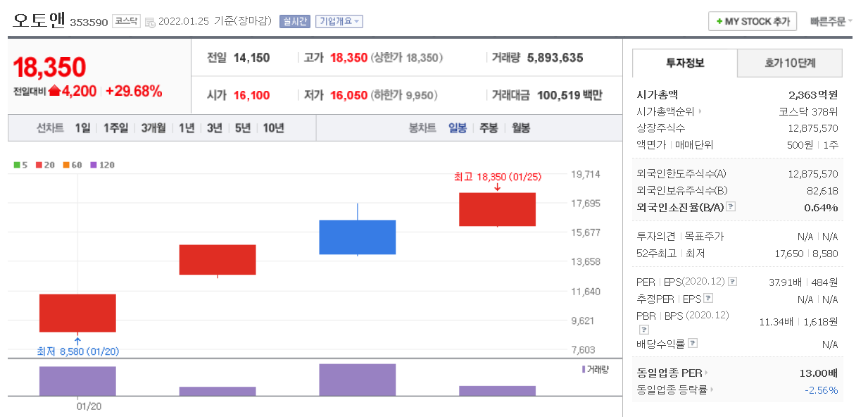
Task: Expand 동일업종 PER arrow
Action: [707, 373]
